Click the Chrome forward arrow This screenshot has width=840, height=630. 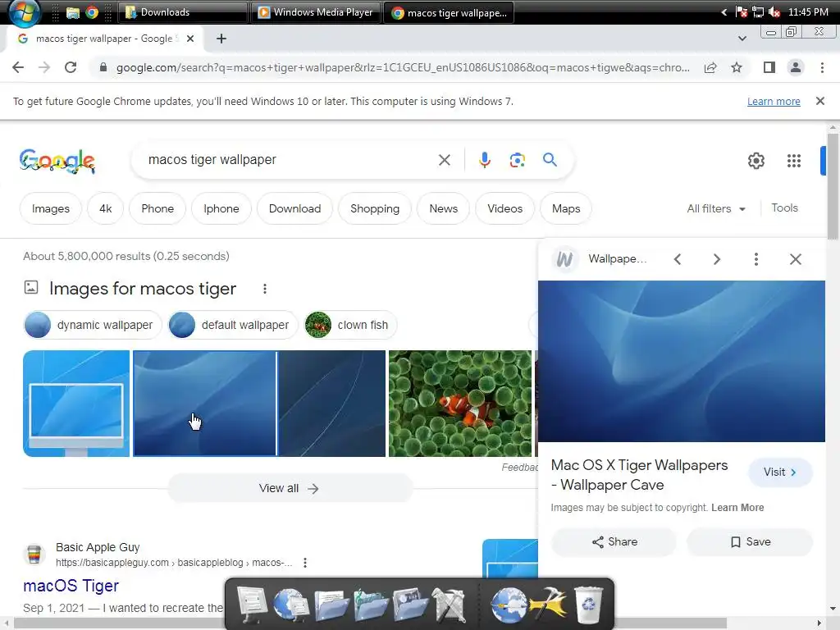(44, 67)
